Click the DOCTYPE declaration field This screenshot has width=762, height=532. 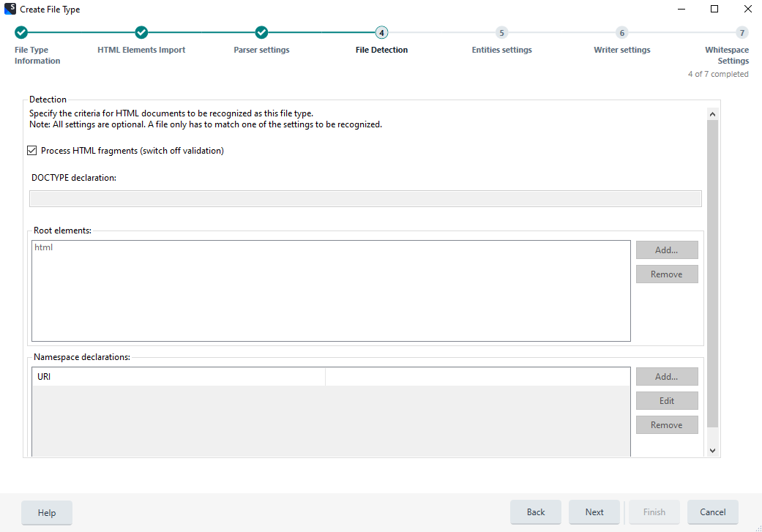click(365, 198)
